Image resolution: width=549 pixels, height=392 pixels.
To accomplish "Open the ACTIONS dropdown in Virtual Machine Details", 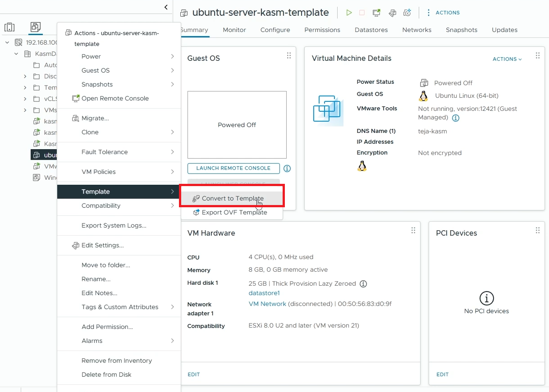I will tap(507, 59).
